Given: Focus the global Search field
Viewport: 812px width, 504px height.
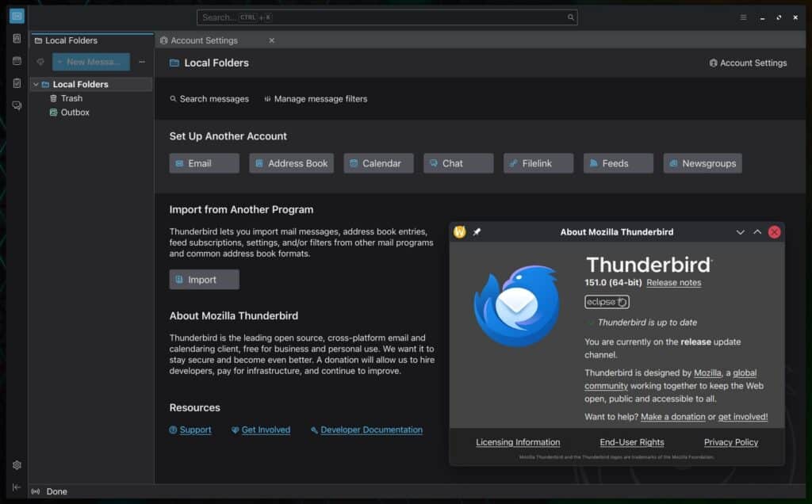Looking at the screenshot, I should pyautogui.click(x=387, y=17).
